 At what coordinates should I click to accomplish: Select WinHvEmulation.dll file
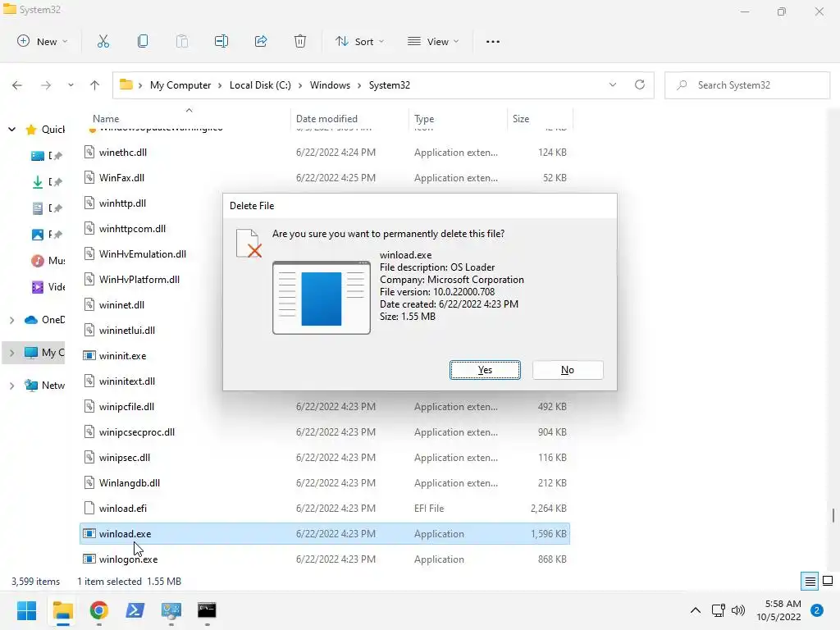click(x=143, y=254)
